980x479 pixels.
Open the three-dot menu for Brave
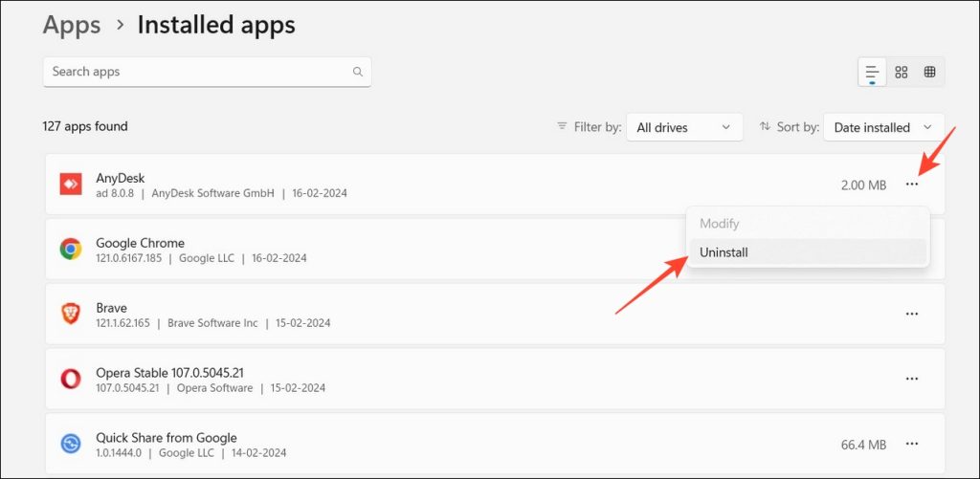tap(912, 314)
